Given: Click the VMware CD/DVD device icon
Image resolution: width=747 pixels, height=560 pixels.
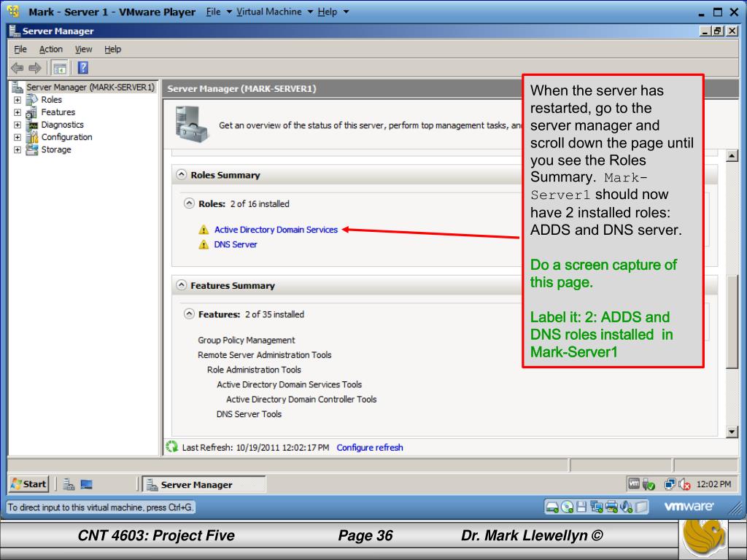Looking at the screenshot, I should tap(567, 507).
